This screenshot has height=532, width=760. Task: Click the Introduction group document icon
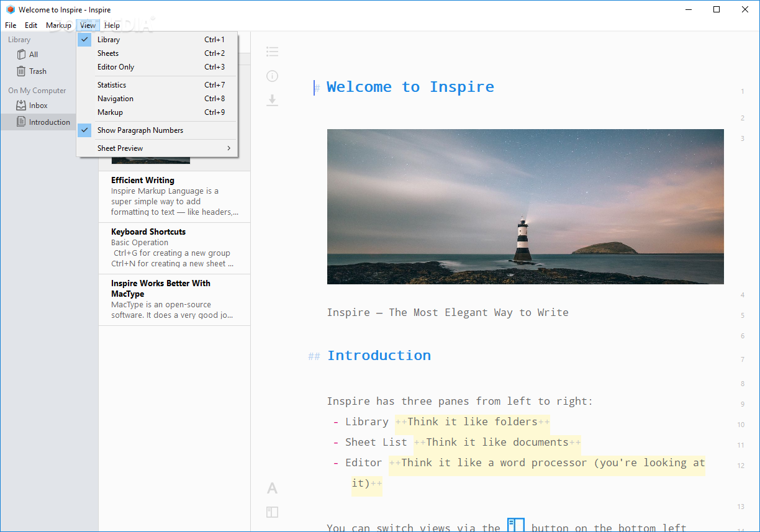(22, 122)
